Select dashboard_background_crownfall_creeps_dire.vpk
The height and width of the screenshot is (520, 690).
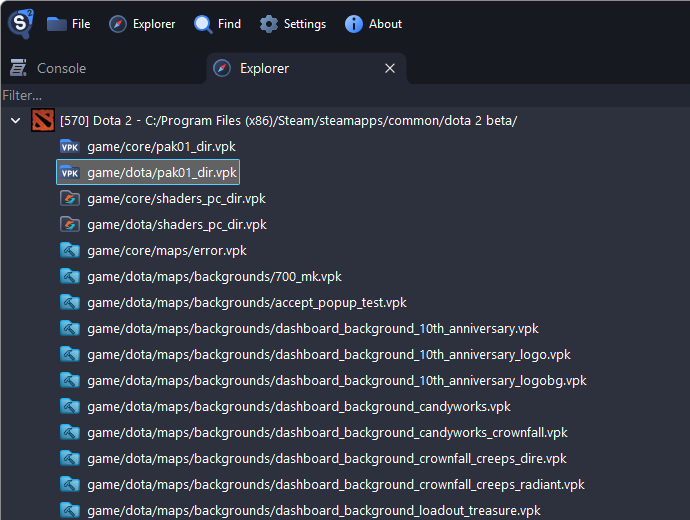pos(327,458)
